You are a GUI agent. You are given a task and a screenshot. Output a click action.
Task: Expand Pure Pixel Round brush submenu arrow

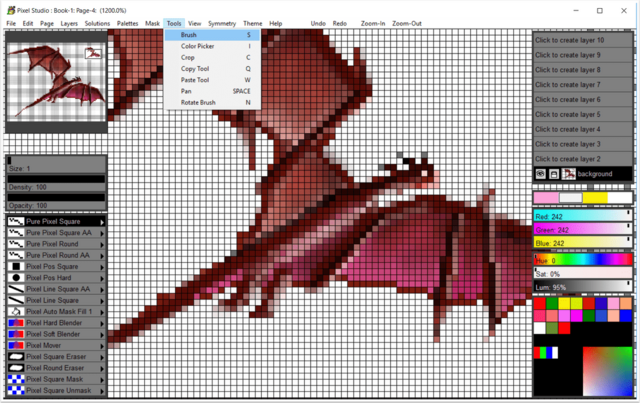pyautogui.click(x=102, y=244)
